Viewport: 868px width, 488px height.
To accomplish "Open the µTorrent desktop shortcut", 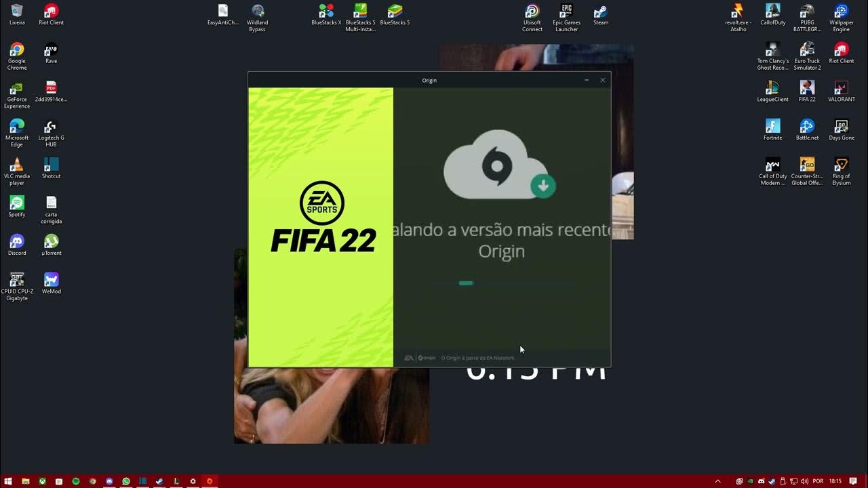I will pyautogui.click(x=51, y=245).
